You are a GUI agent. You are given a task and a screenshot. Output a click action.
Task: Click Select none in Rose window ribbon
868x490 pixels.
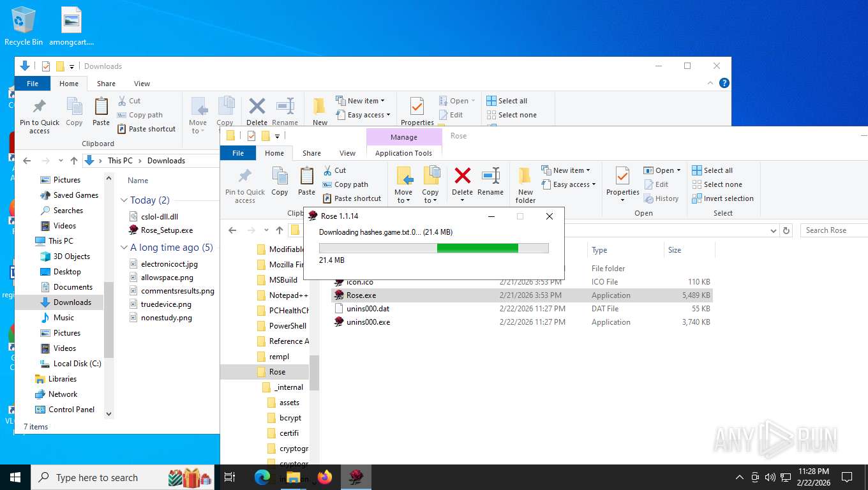[717, 184]
